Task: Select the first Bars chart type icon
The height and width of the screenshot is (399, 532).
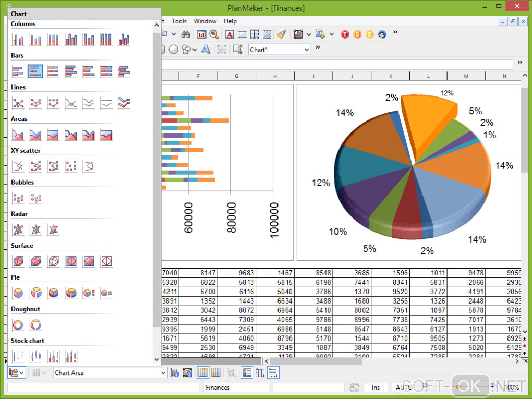Action: point(18,71)
